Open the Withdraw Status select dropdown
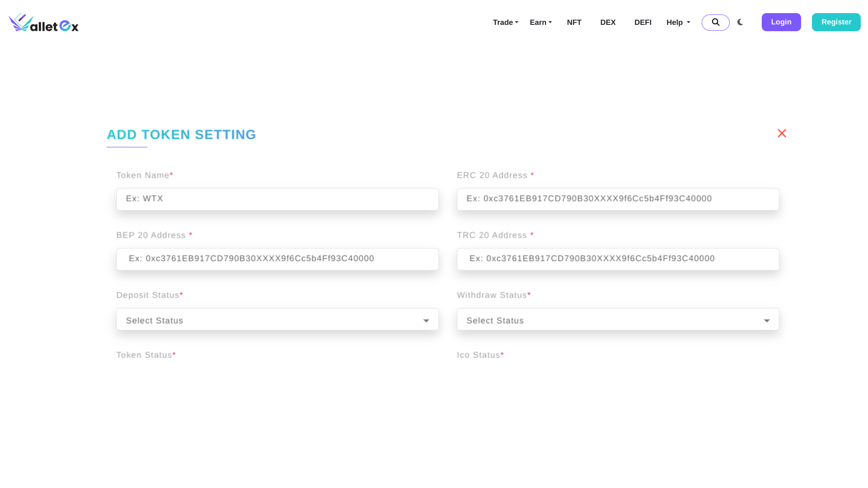This screenshot has width=868, height=488. pos(618,319)
